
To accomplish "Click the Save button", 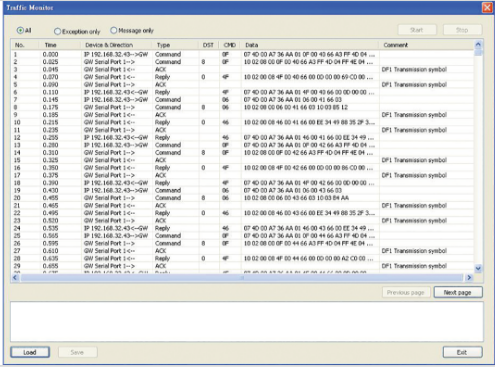I will coord(77,352).
